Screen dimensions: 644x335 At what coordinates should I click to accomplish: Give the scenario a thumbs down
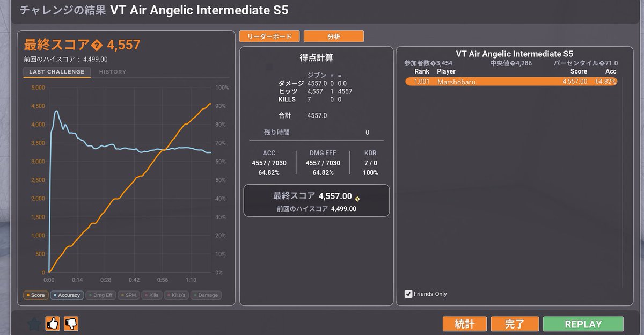71,324
